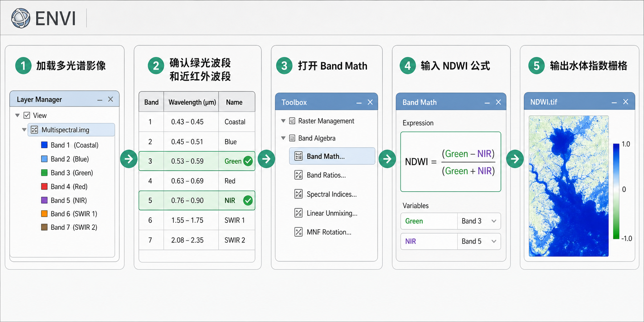
Task: Click the Band Algebra folder icon
Action: coord(292,138)
